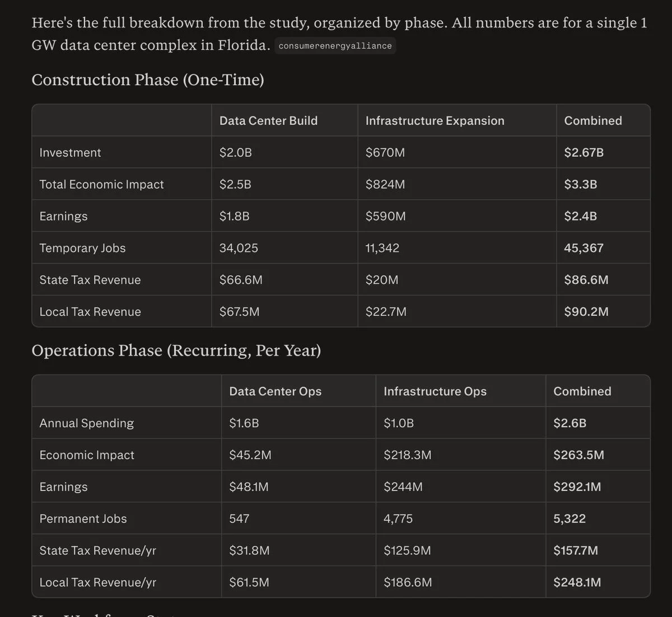Screen dimensions: 672x617
Task: Click the Infrastructure Ops column header
Action: click(435, 391)
